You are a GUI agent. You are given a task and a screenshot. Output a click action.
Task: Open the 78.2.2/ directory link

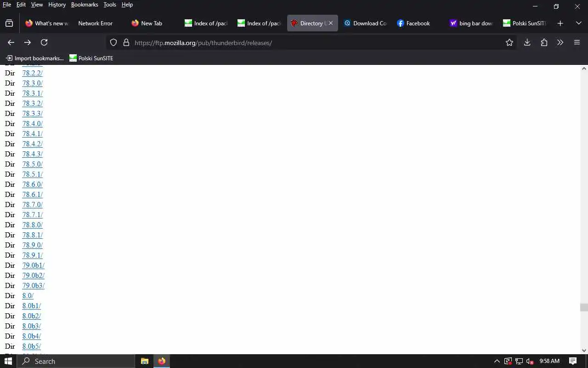(33, 73)
